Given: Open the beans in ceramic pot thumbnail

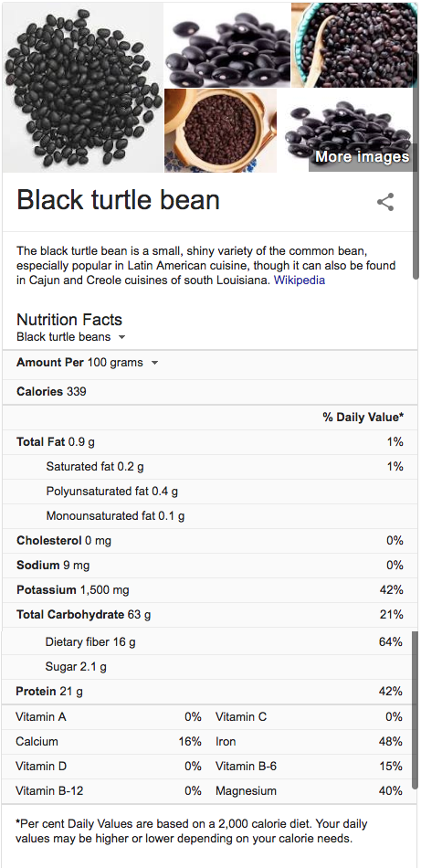Looking at the screenshot, I should pos(221,131).
